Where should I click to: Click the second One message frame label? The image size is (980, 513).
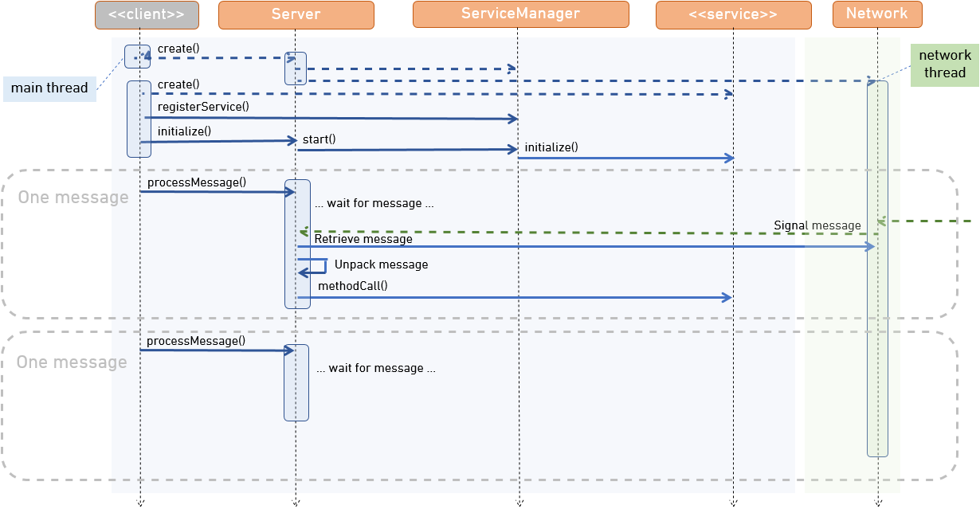(73, 362)
